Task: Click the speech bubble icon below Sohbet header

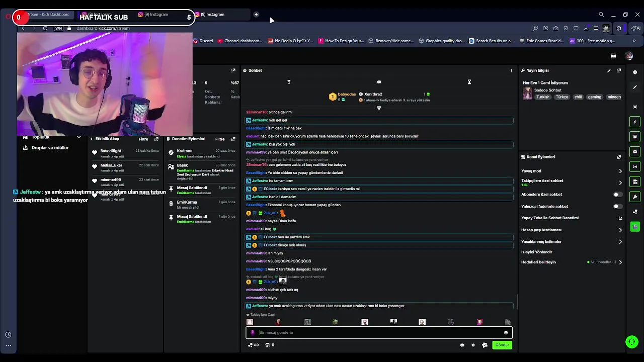Action: [x=379, y=82]
